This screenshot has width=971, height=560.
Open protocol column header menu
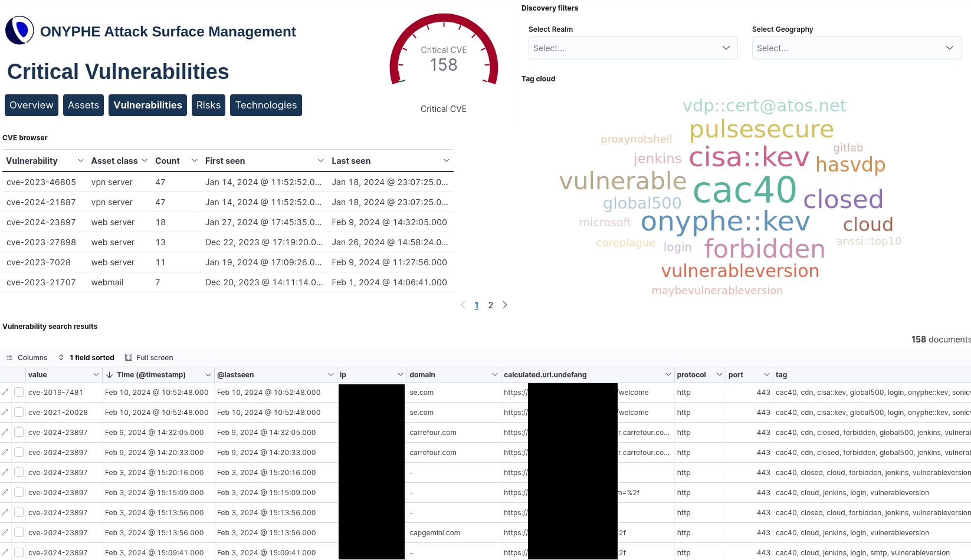720,375
